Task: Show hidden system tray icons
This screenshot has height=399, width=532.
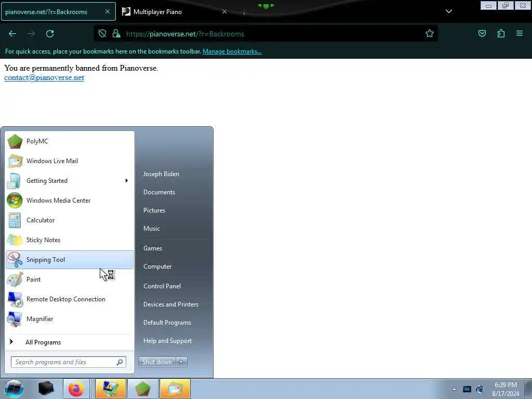Action: 454,389
